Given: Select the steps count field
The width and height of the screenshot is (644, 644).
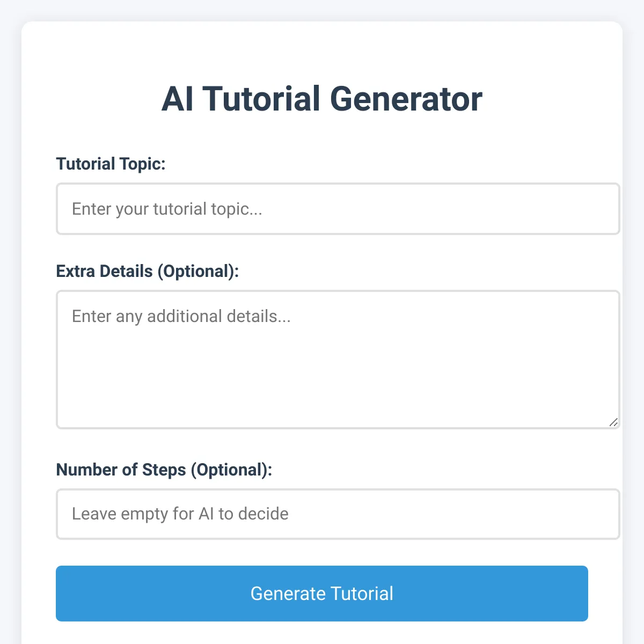Looking at the screenshot, I should click(338, 514).
